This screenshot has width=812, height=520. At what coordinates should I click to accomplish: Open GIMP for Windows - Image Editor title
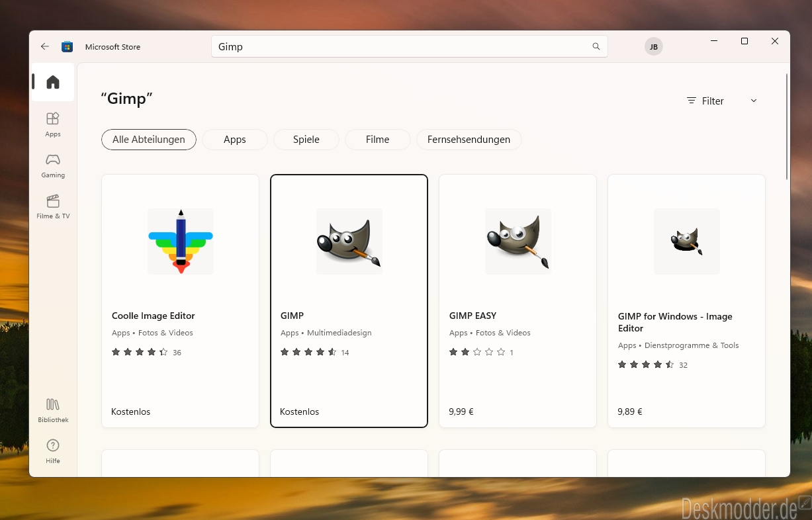(675, 322)
